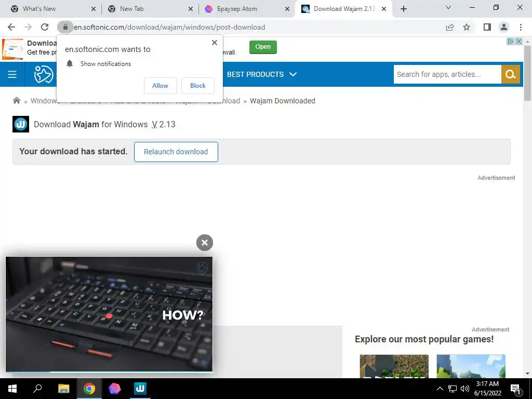
Task: Reload the current page
Action: pyautogui.click(x=45, y=27)
